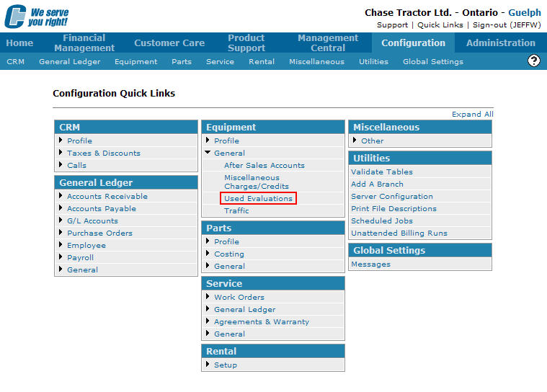Open the Used Evaluations link
This screenshot has width=547, height=392.
coord(258,198)
